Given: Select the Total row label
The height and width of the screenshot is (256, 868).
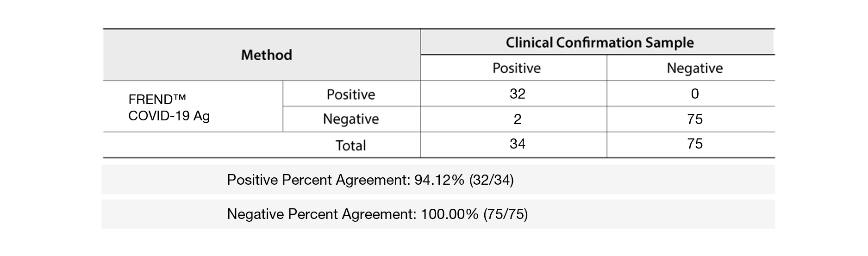Looking at the screenshot, I should click(x=350, y=145).
